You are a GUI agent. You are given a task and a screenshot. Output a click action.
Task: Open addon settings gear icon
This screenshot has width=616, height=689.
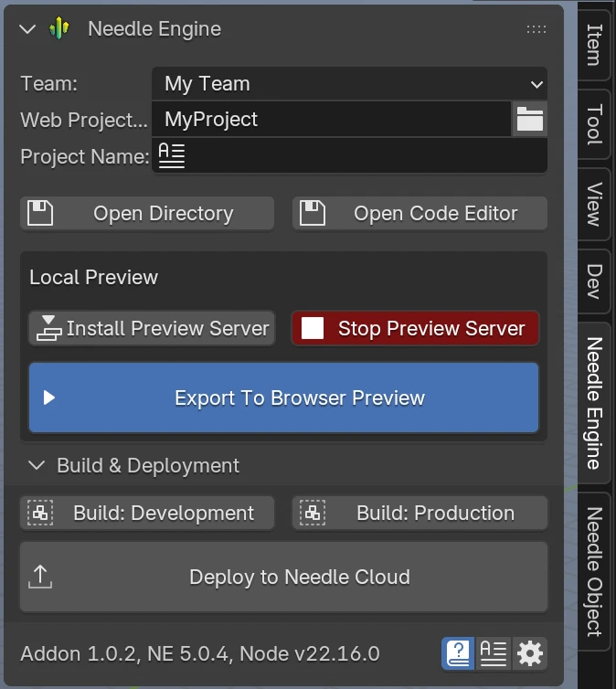pyautogui.click(x=530, y=653)
